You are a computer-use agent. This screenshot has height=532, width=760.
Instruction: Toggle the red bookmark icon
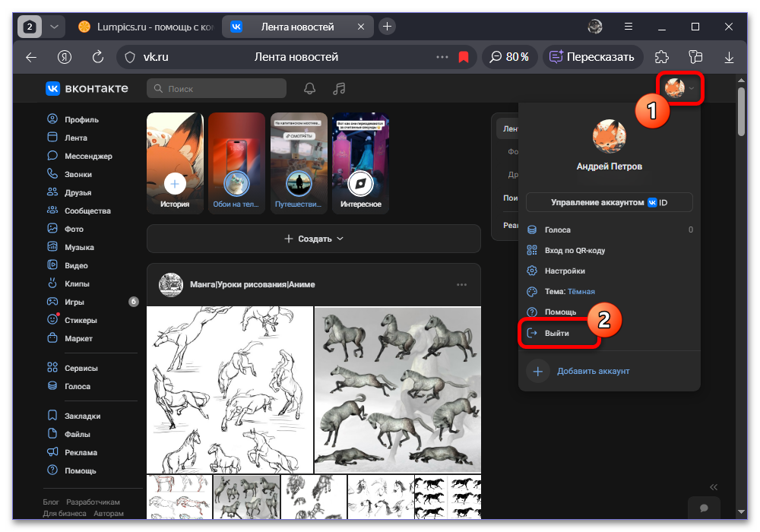tap(464, 57)
